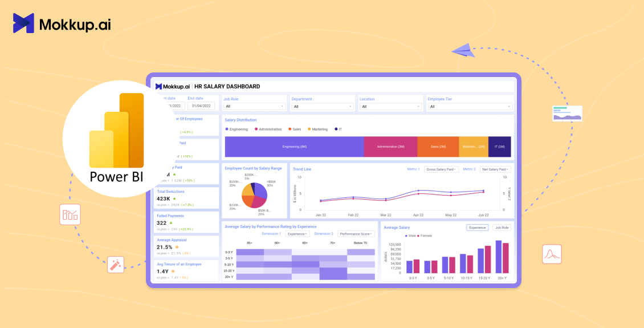Open the Employee Tier filter dropdown
Screen dimensions: 644x328
[x=470, y=106]
